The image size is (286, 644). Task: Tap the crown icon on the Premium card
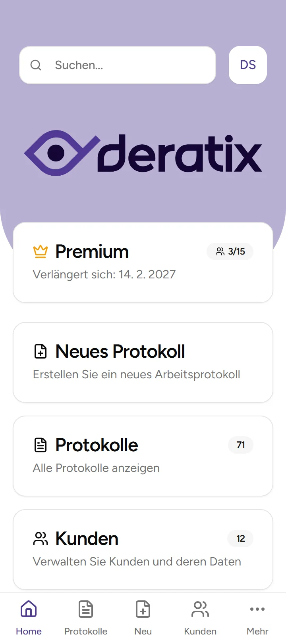(x=40, y=251)
